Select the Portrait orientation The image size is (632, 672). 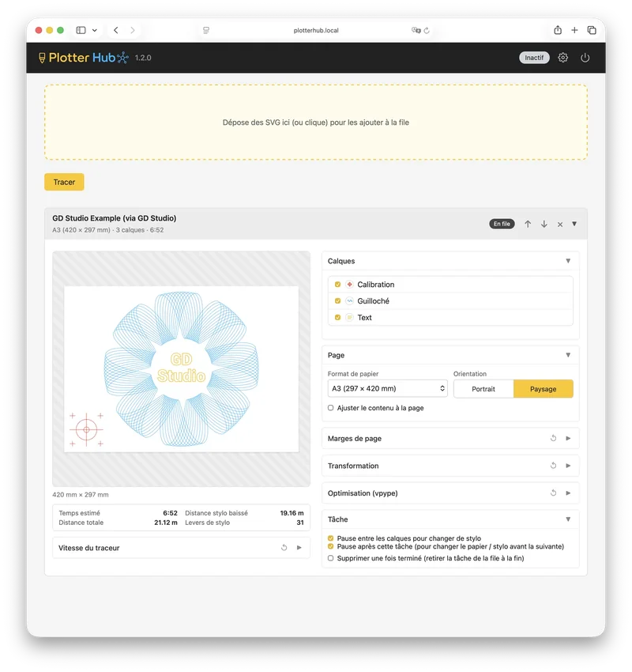coord(483,389)
